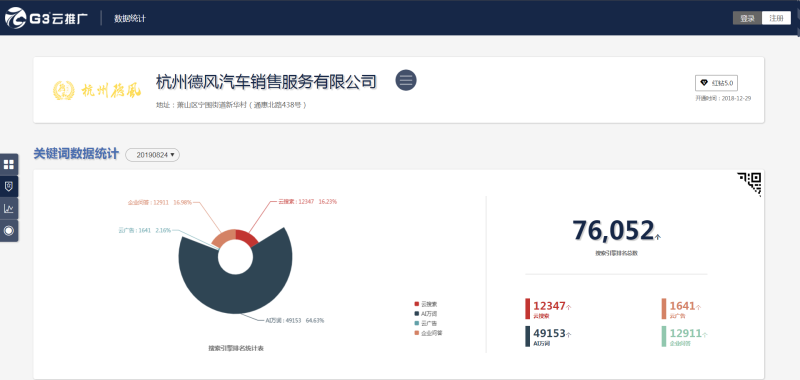The height and width of the screenshot is (380, 800).
Task: Toggle 云搜索 series in chart legend
Action: click(425, 304)
